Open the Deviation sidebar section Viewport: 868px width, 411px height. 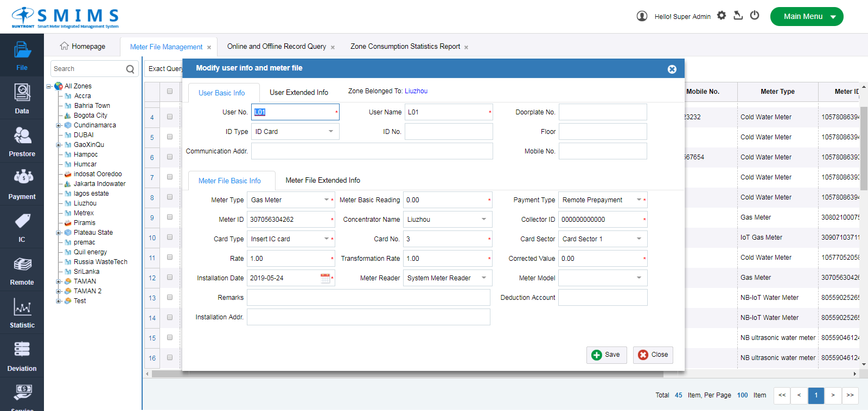pos(22,356)
